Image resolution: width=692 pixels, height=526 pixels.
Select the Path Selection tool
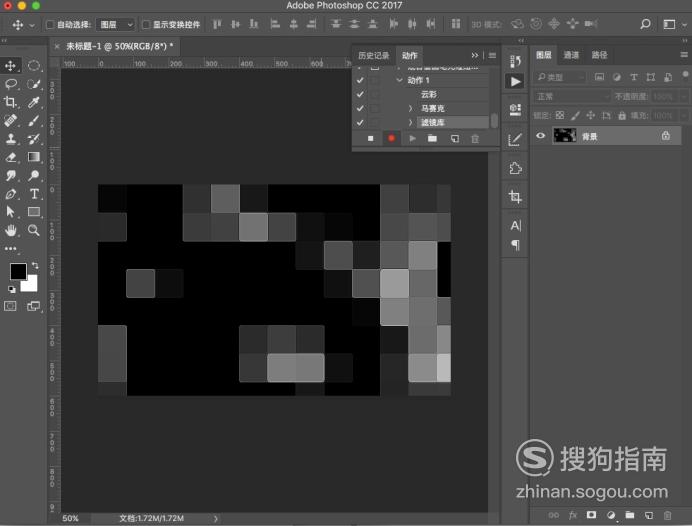click(11, 212)
